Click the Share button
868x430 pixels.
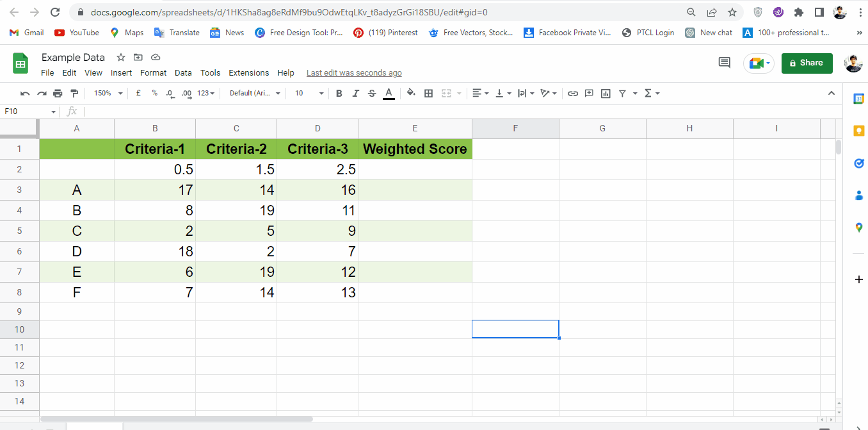pyautogui.click(x=807, y=63)
